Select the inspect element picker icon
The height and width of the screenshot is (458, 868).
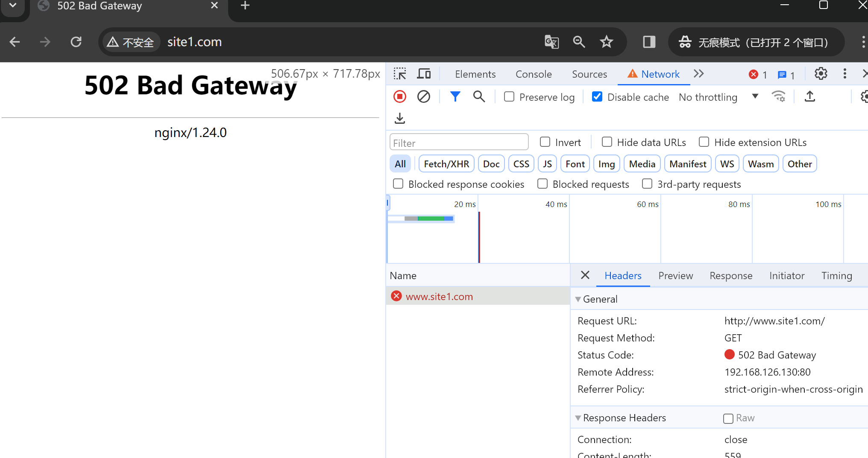400,74
